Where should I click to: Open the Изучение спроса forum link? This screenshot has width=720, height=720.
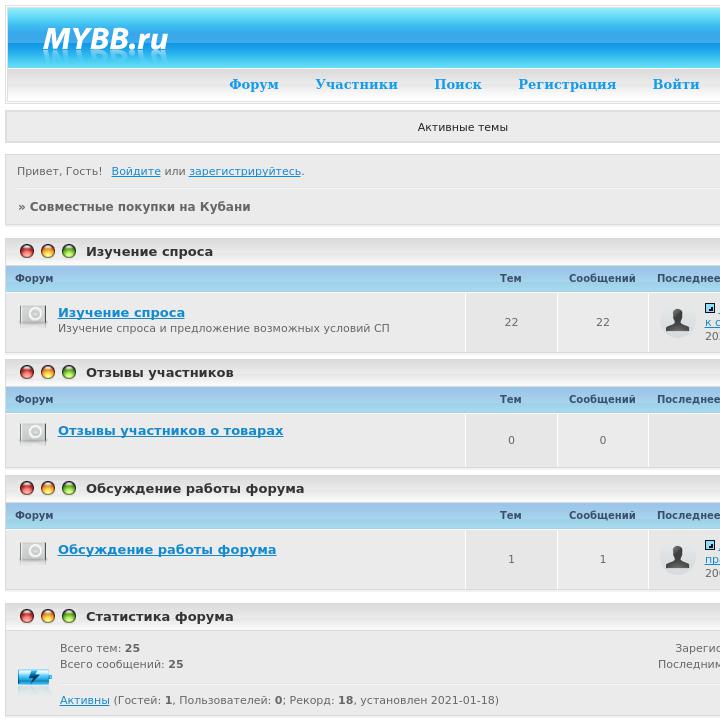[121, 313]
